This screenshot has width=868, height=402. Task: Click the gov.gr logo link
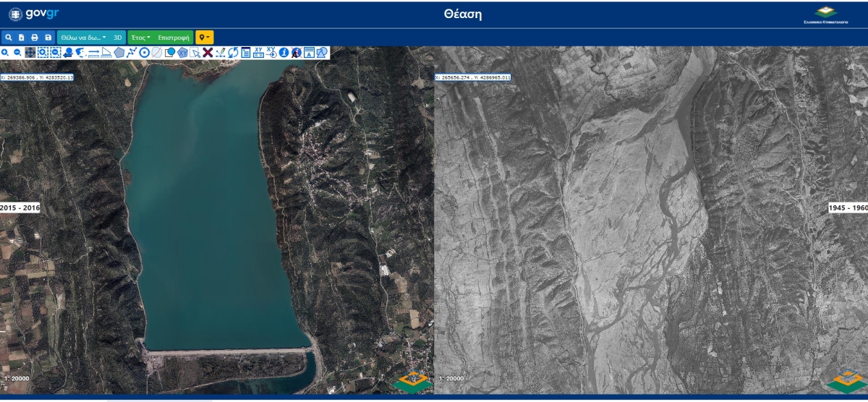coord(33,14)
